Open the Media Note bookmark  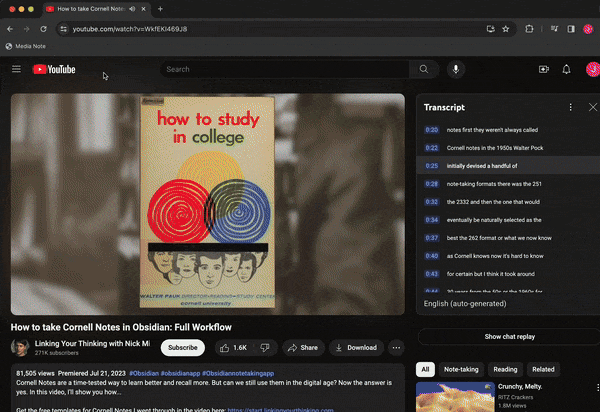[26, 46]
